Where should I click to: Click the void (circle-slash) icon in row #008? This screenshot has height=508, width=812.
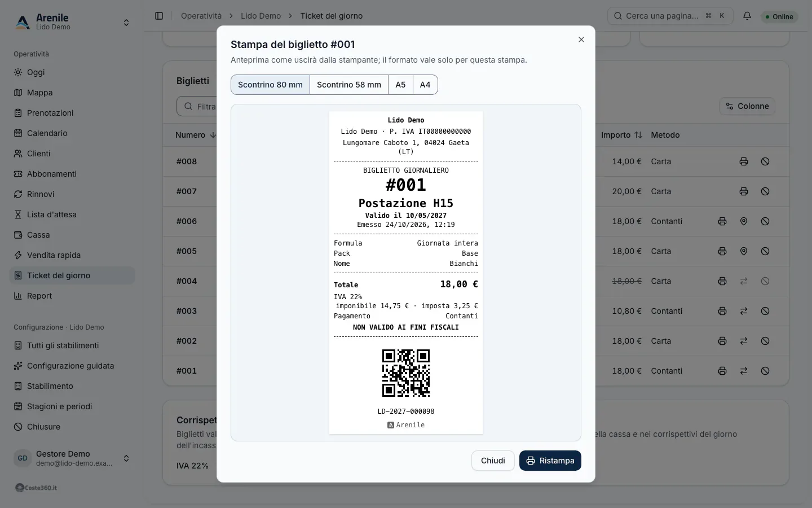click(765, 161)
